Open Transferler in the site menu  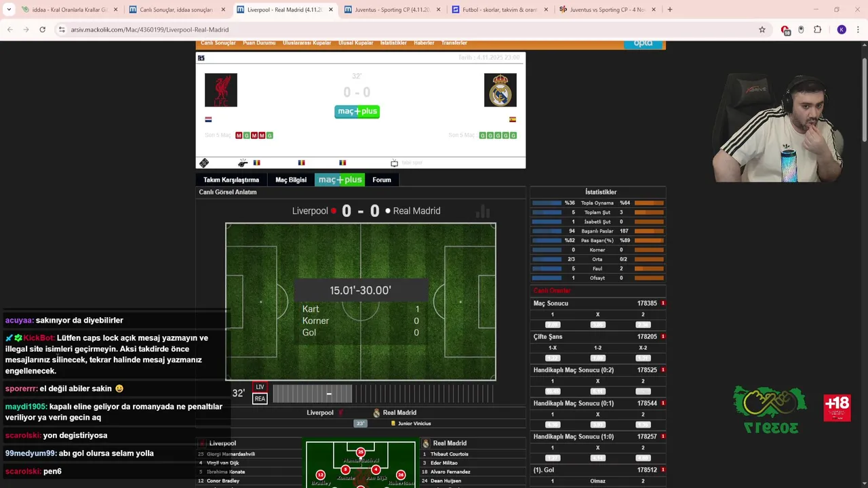[454, 43]
